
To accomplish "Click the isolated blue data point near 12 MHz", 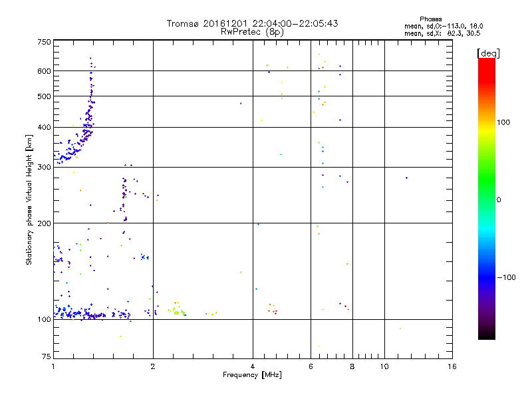I will click(406, 178).
